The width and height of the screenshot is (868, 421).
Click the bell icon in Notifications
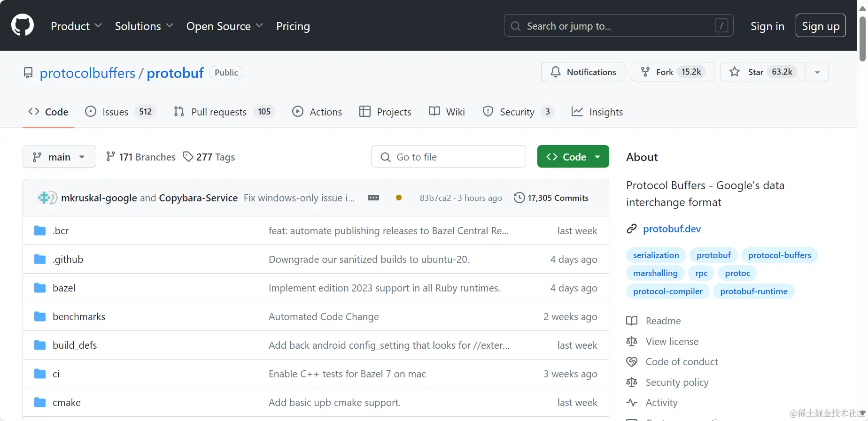pyautogui.click(x=556, y=72)
